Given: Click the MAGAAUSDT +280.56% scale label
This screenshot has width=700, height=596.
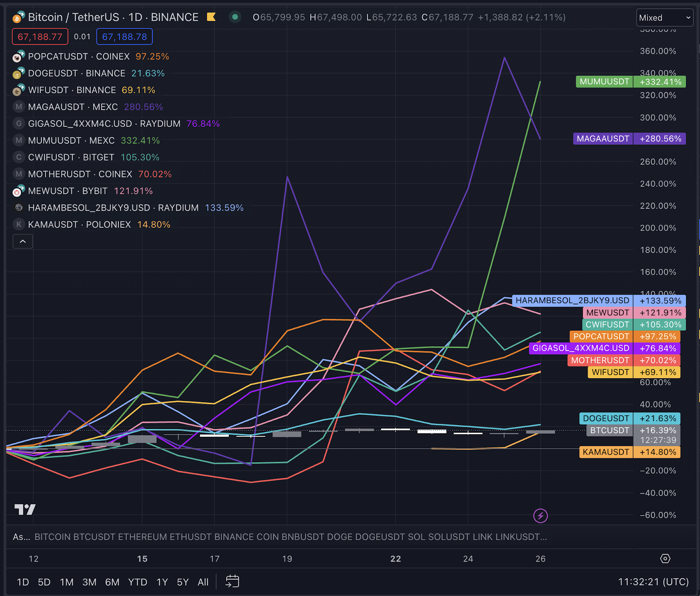Looking at the screenshot, I should pos(630,139).
